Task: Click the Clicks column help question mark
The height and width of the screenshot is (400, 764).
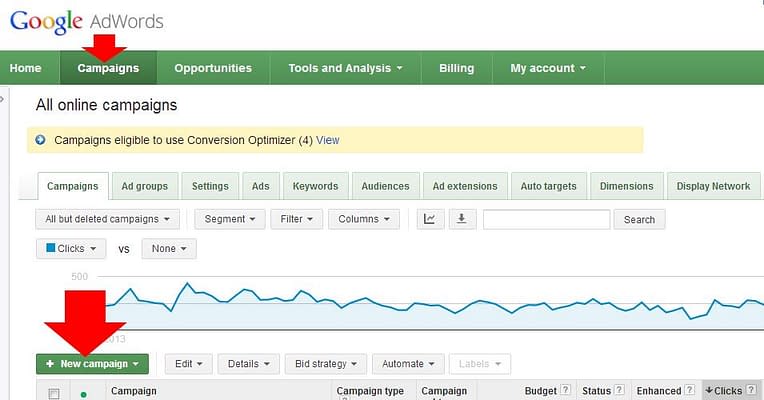Action: 751,390
